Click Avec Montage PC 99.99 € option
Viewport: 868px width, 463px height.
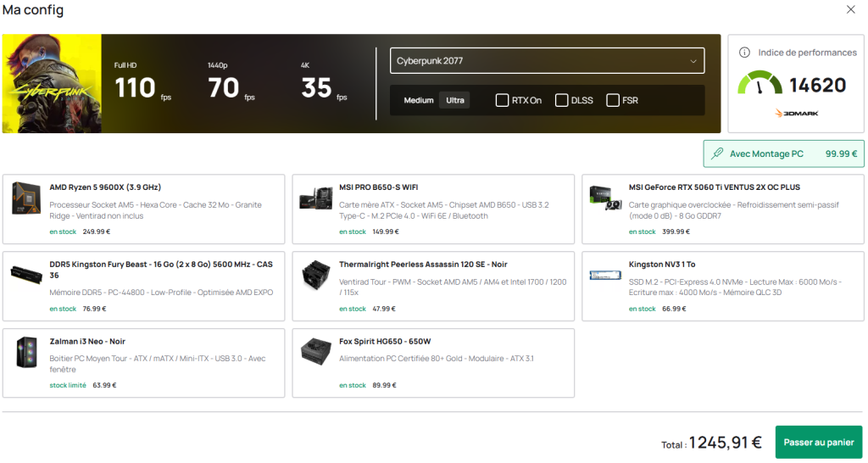783,153
